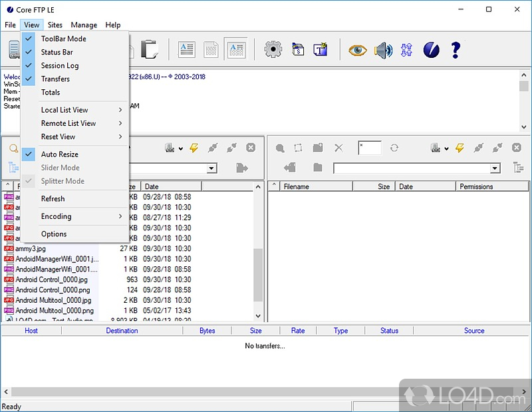This screenshot has width=532, height=412.
Task: Select the eye view icon on the toolbar
Action: tap(357, 49)
